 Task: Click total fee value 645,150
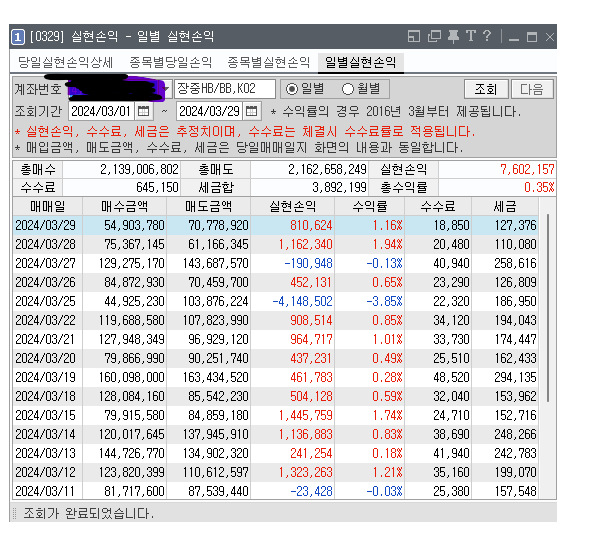(157, 188)
